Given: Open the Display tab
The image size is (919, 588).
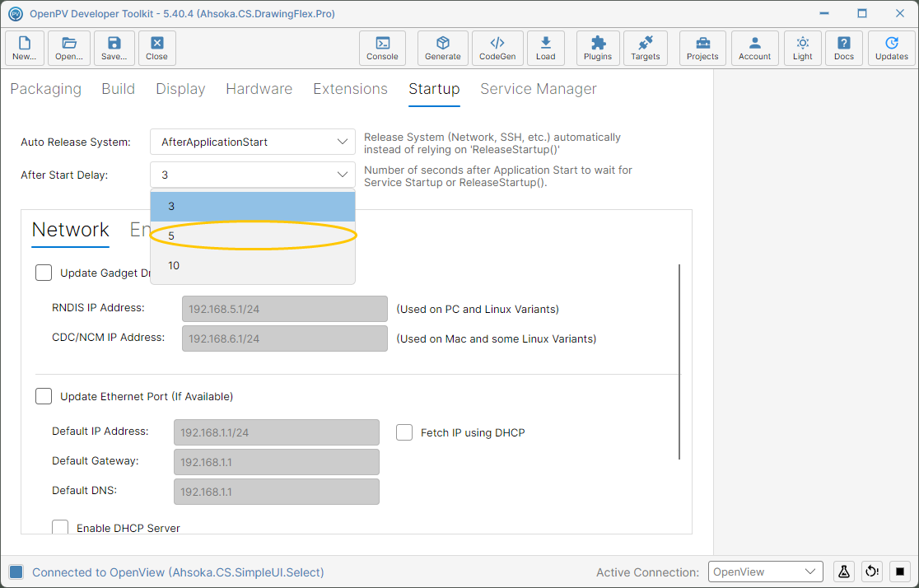Looking at the screenshot, I should [180, 88].
